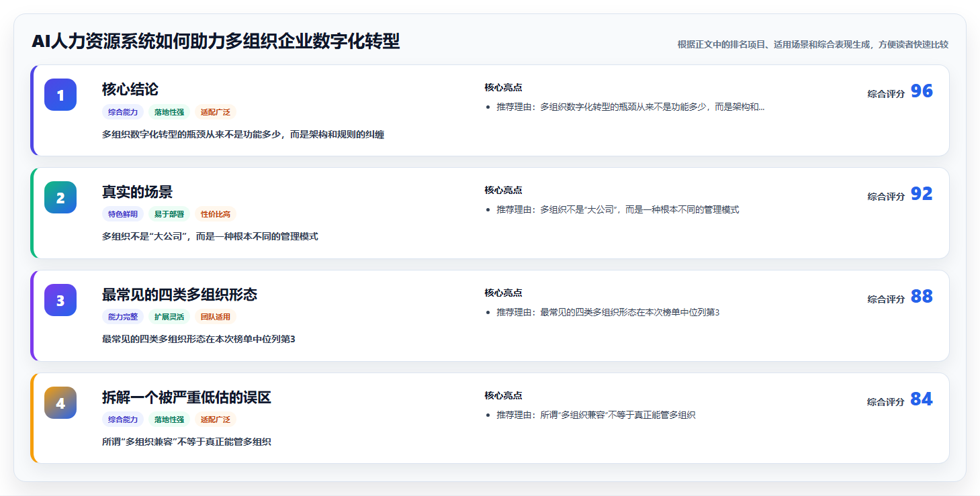
Task: Choose the 能力完整 tag
Action: 123,317
